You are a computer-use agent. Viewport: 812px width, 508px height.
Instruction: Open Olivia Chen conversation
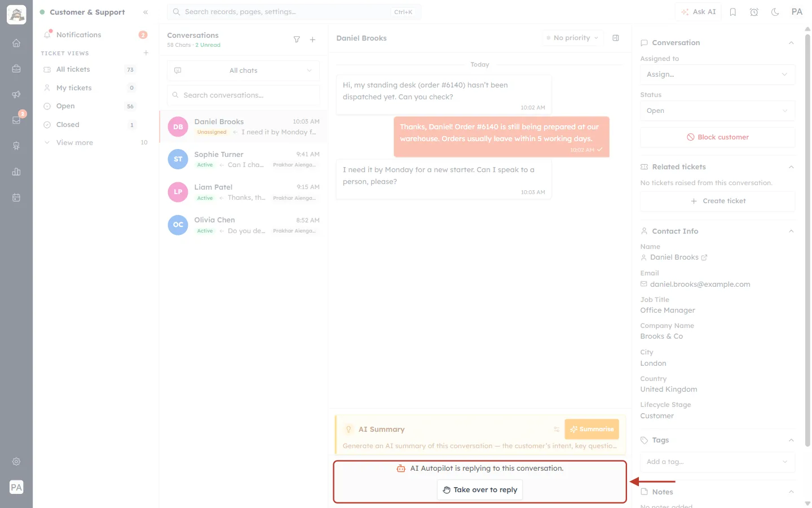pos(243,225)
